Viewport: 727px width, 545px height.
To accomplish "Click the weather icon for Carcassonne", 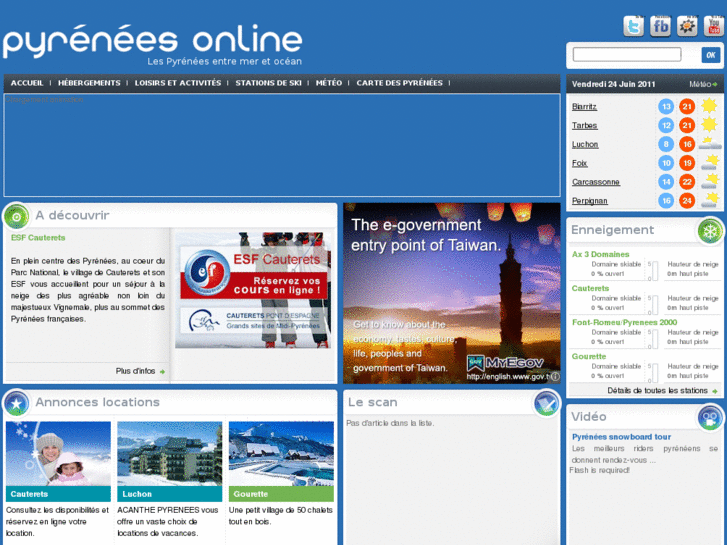I will click(709, 181).
